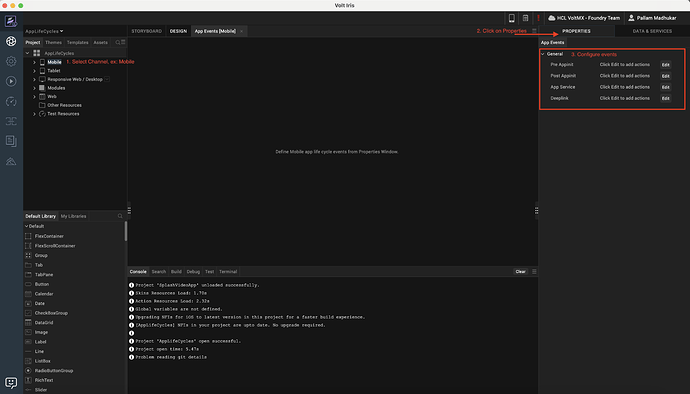This screenshot has height=394, width=690.
Task: Open the Build tab in bottom panel
Action: click(x=176, y=272)
